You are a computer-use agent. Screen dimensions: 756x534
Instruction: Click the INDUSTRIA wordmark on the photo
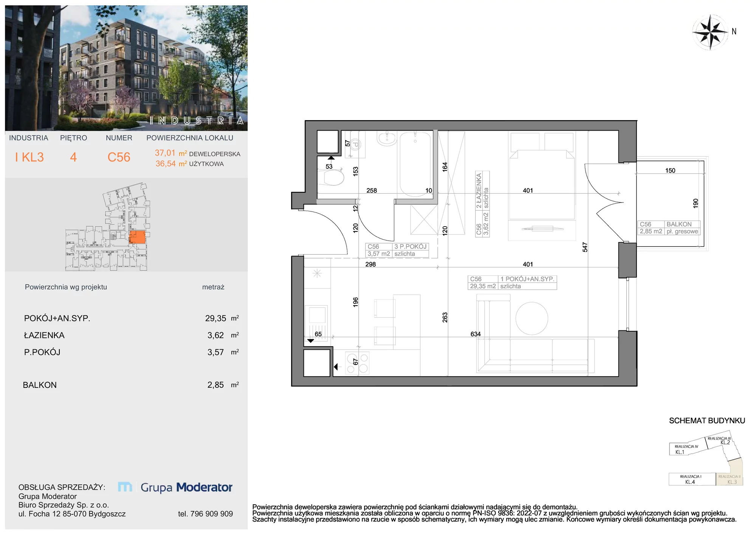coord(197,120)
